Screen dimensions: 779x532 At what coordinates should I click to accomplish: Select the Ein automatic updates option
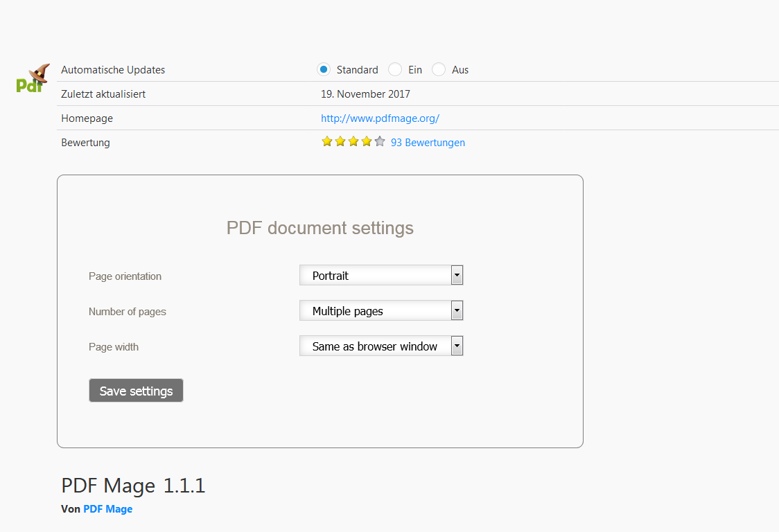click(x=395, y=69)
